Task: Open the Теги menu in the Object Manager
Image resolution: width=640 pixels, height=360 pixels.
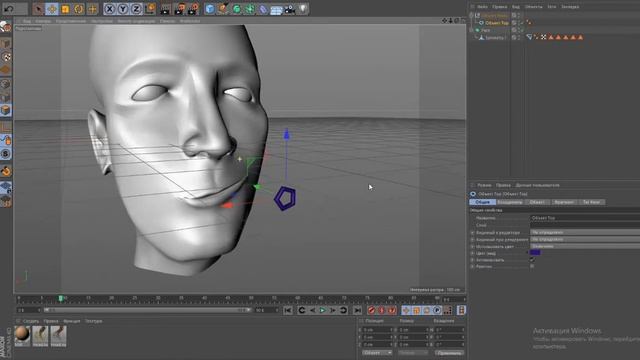Action: tap(552, 7)
